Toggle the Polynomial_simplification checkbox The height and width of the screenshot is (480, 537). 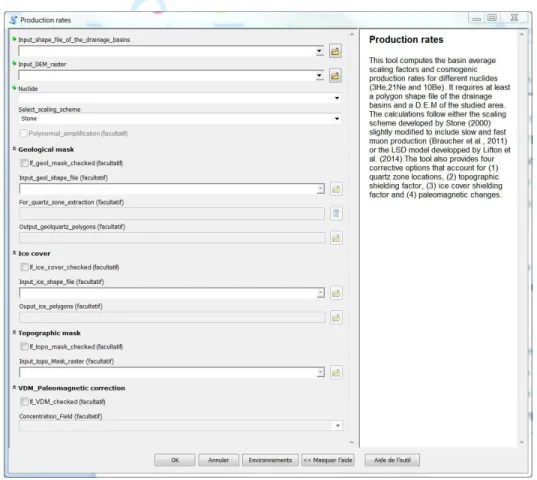click(x=23, y=133)
